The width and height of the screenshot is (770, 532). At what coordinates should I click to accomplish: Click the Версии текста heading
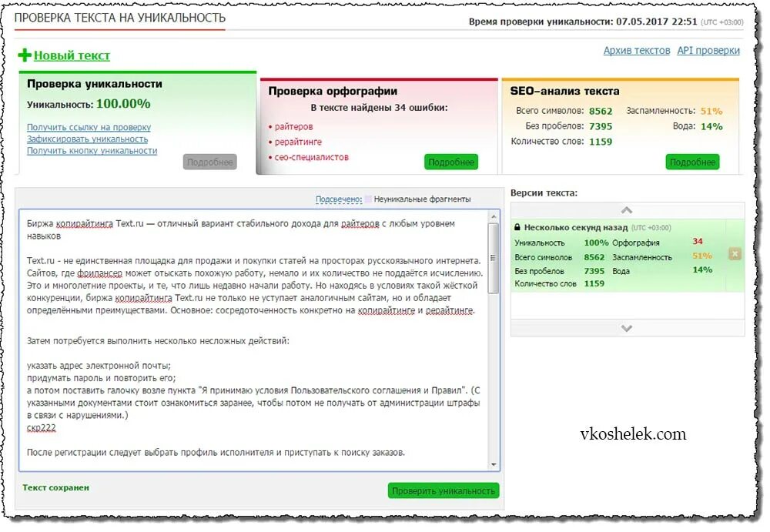tap(544, 193)
